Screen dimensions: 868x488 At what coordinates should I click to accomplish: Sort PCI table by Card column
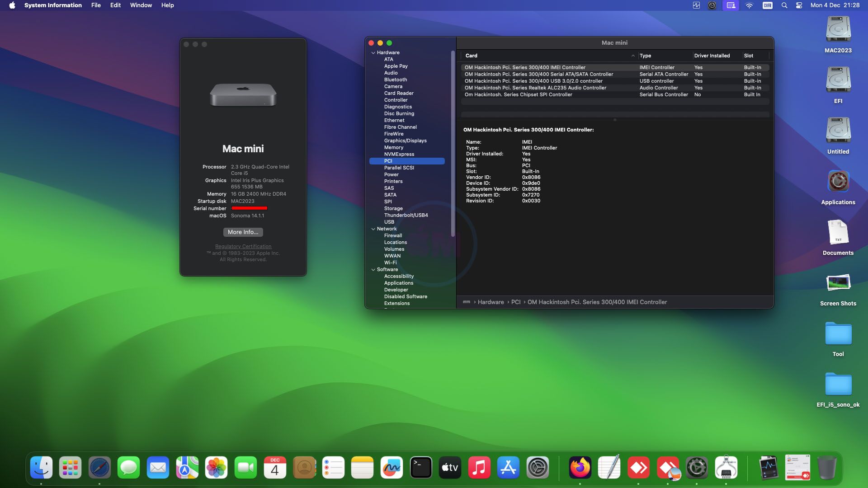coord(549,56)
